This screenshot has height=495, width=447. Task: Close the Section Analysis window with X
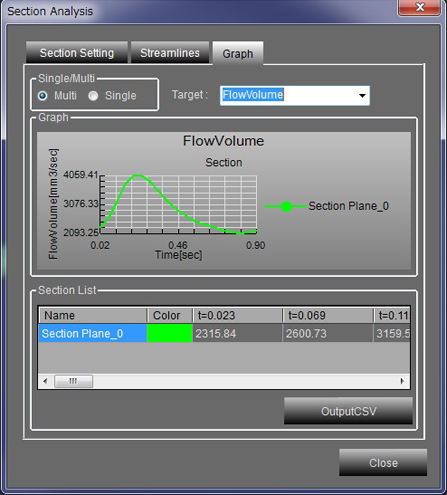420,7
